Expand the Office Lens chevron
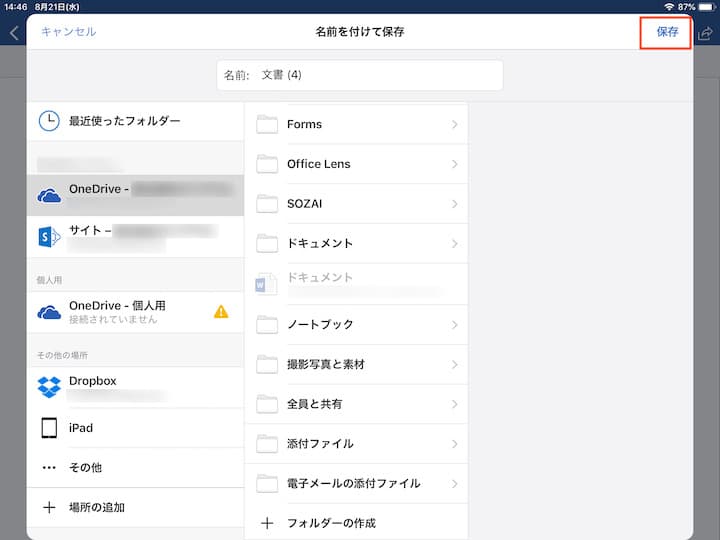Viewport: 720px width, 540px height. pyautogui.click(x=454, y=164)
